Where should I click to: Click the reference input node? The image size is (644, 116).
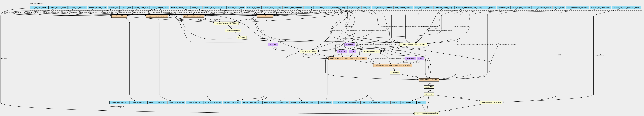pyautogui.click(x=308, y=8)
